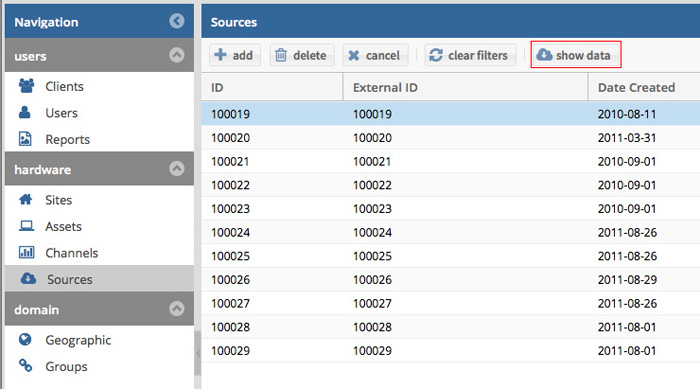Click the cancel toolbar button

click(x=375, y=55)
